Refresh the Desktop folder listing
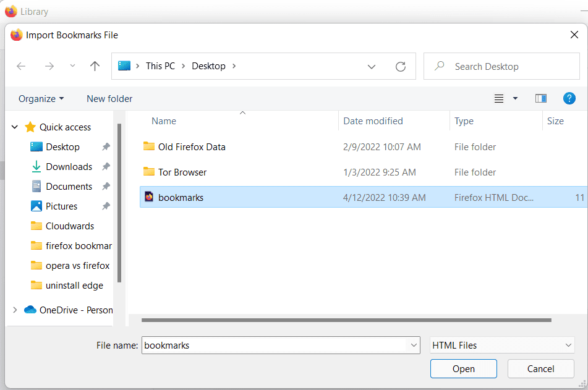Viewport: 588px width, 390px height. pyautogui.click(x=401, y=66)
